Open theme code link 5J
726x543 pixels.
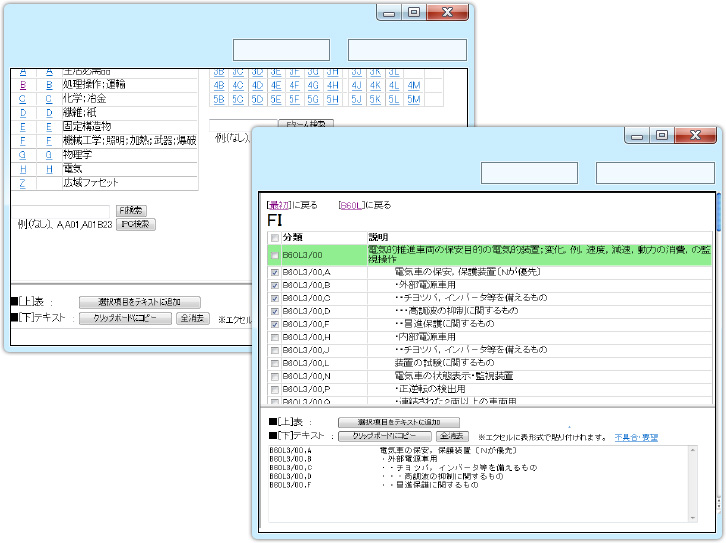pos(357,100)
